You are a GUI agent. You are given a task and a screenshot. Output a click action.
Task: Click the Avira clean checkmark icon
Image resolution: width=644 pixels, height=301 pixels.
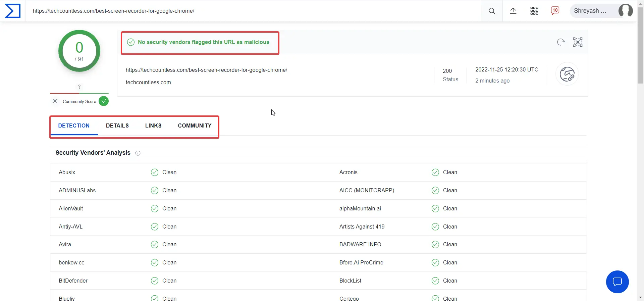coord(154,244)
